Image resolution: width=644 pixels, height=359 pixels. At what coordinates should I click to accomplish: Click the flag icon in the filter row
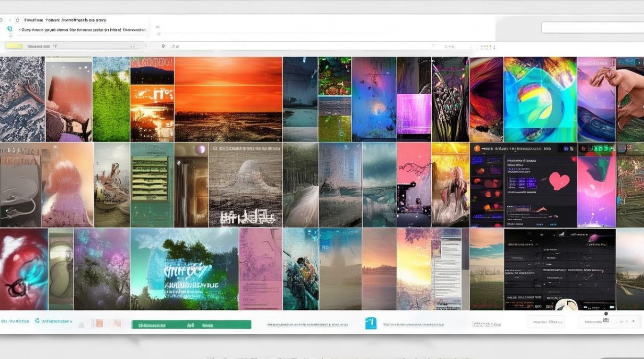point(163,46)
